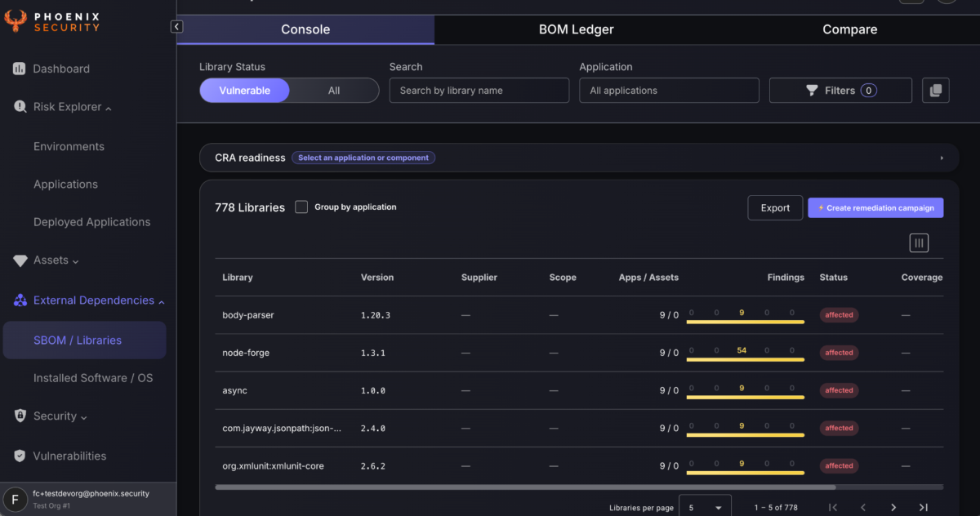Collapse the Risk Explorer section chevron
980x516 pixels.
tap(109, 108)
